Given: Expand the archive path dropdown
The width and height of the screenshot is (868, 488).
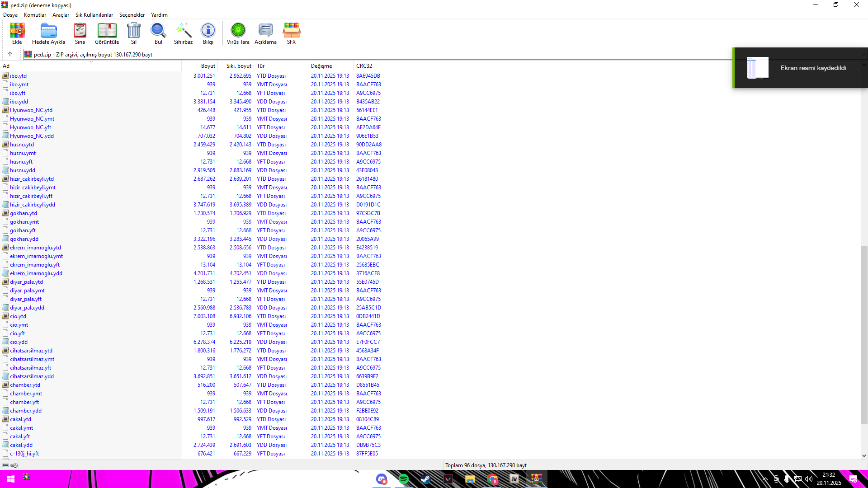Looking at the screenshot, I should click(x=863, y=55).
